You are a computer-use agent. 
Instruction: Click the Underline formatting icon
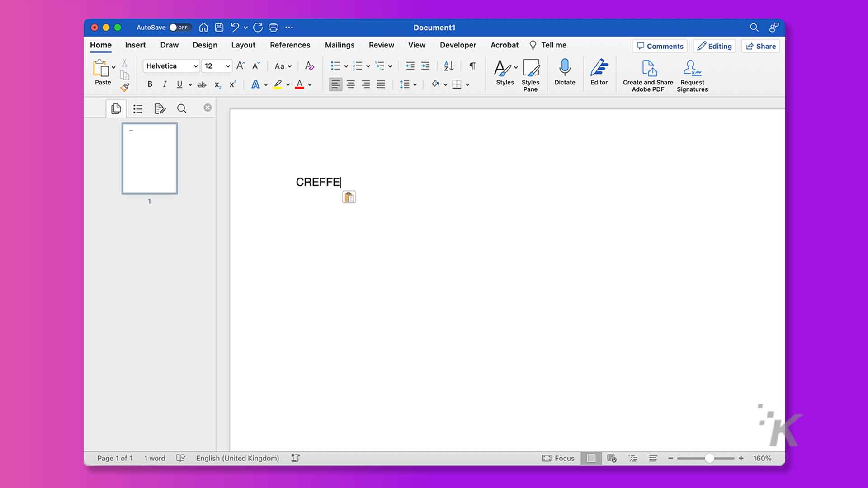click(x=179, y=84)
